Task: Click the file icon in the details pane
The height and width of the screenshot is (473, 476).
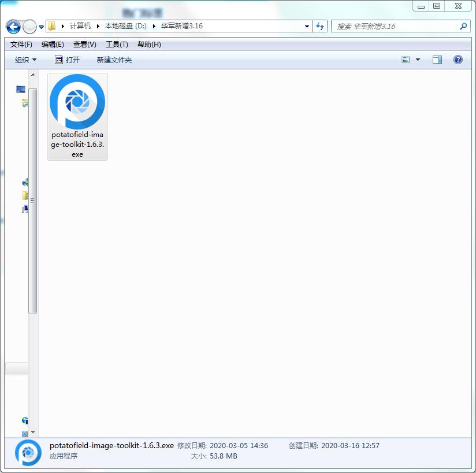Action: tap(28, 453)
